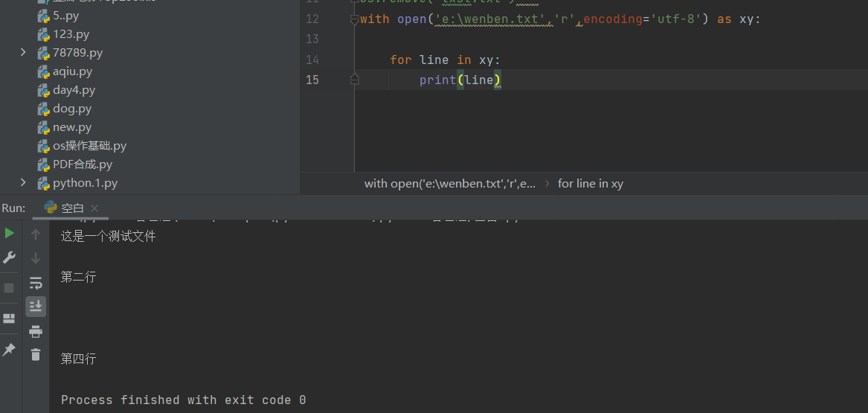Select file 5..py in project tree

[58, 16]
